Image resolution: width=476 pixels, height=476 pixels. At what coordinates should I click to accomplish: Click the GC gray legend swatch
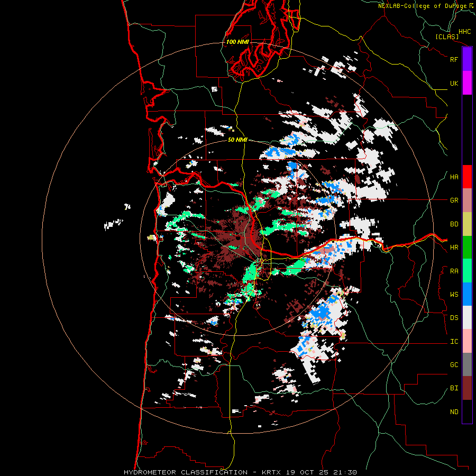click(467, 364)
